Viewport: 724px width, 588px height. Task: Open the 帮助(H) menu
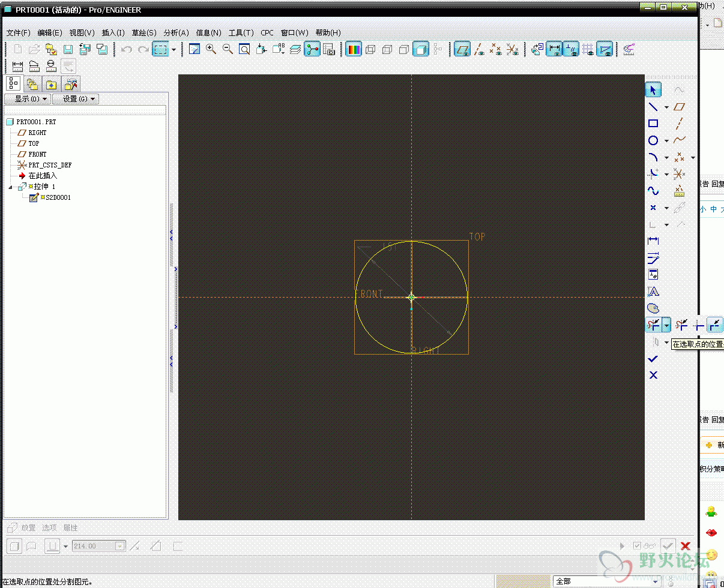coord(328,33)
